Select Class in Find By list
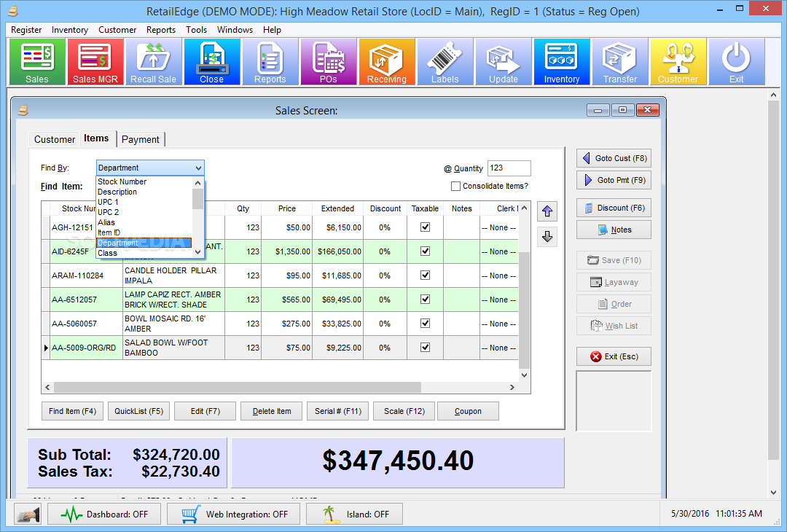This screenshot has height=532, width=787. 144,253
